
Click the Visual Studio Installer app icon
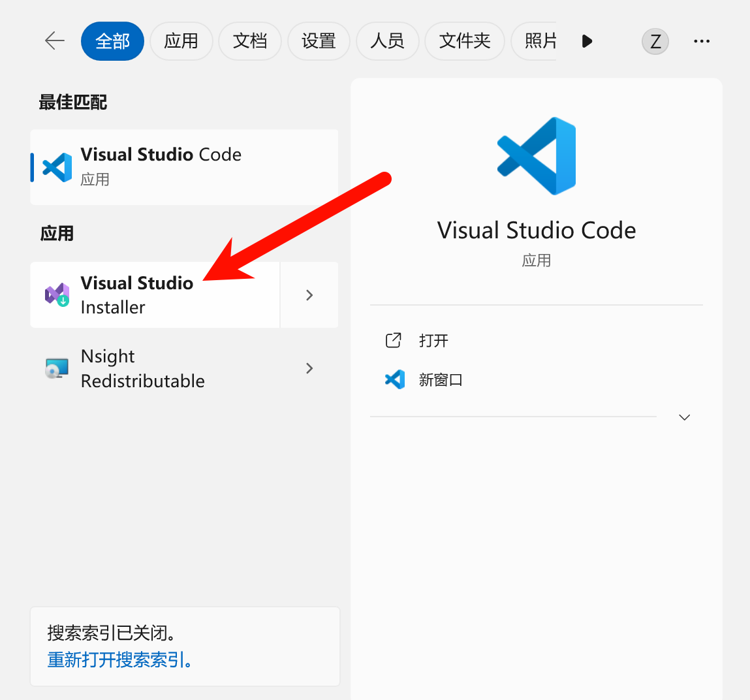57,294
